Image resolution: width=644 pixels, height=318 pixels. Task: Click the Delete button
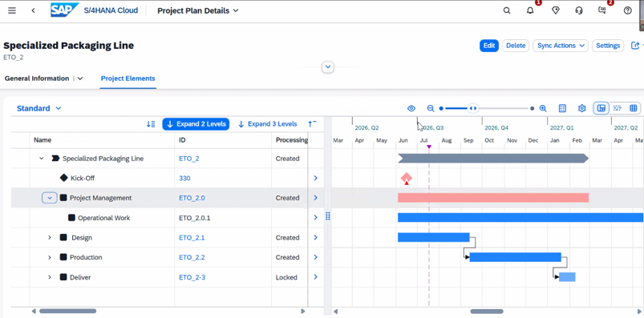click(x=516, y=46)
